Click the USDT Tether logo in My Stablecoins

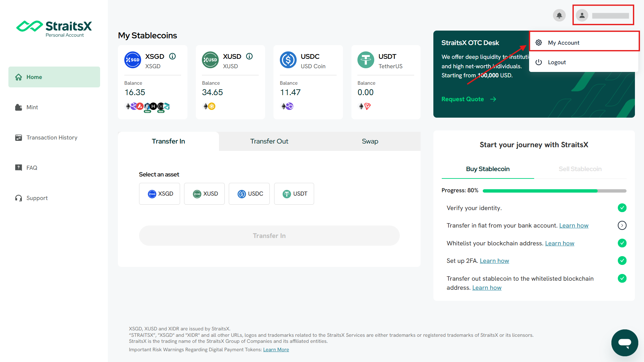(366, 60)
